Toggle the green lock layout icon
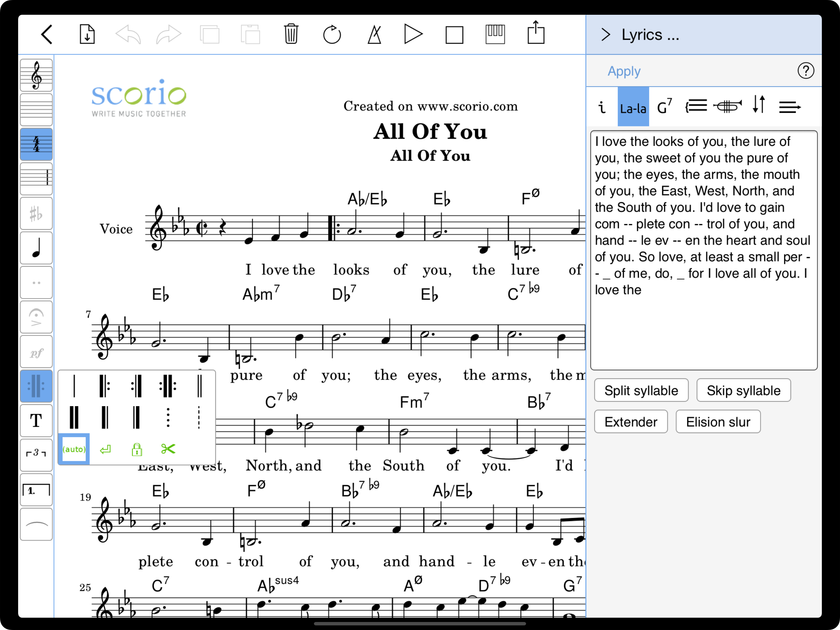This screenshot has width=840, height=630. point(137,449)
